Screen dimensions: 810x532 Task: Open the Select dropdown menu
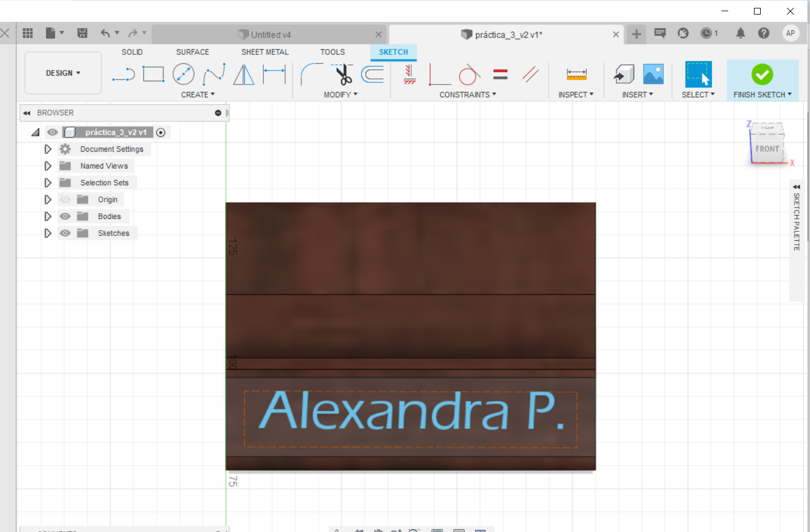(x=698, y=95)
